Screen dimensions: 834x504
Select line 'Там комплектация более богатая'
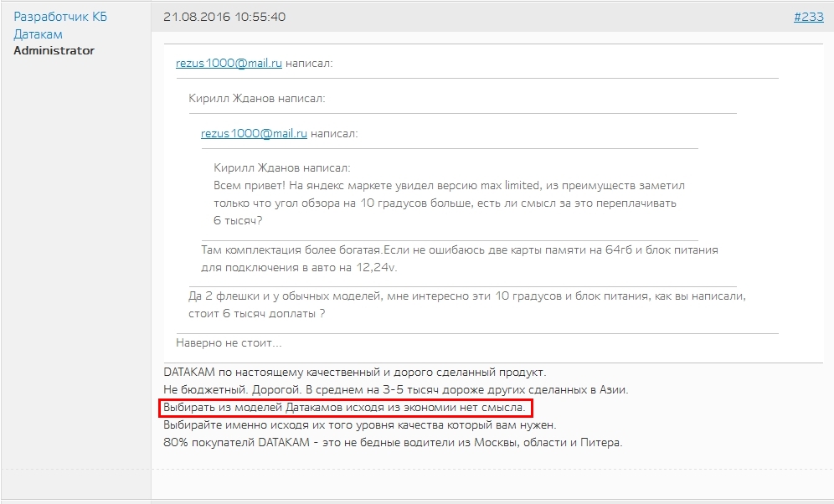[460, 249]
